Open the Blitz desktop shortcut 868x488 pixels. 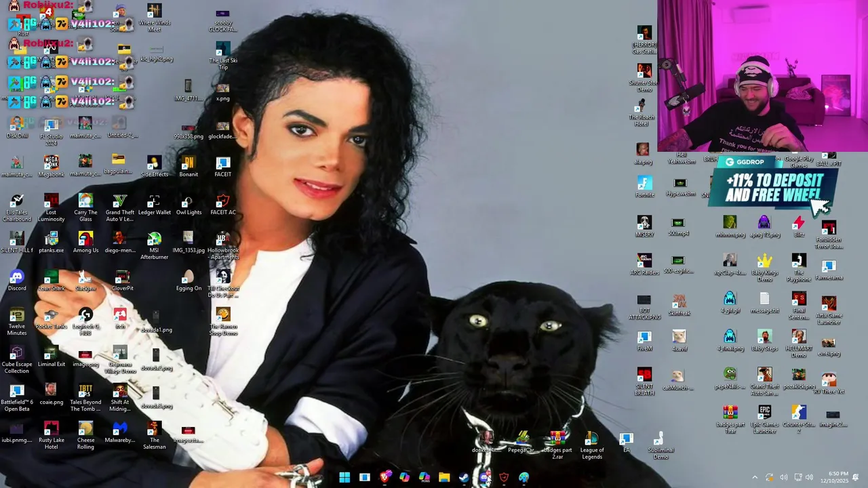[x=799, y=227]
